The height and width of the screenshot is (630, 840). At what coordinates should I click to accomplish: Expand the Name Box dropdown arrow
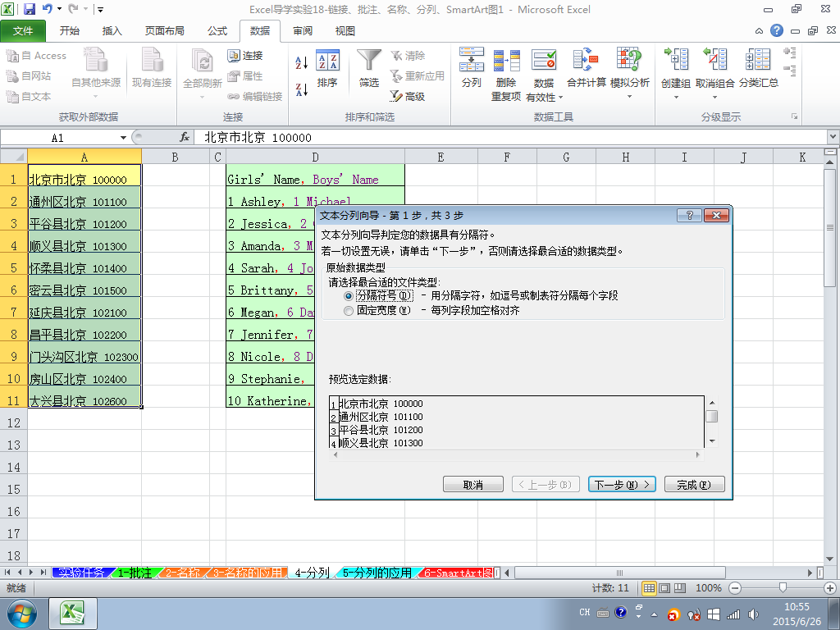click(x=123, y=138)
